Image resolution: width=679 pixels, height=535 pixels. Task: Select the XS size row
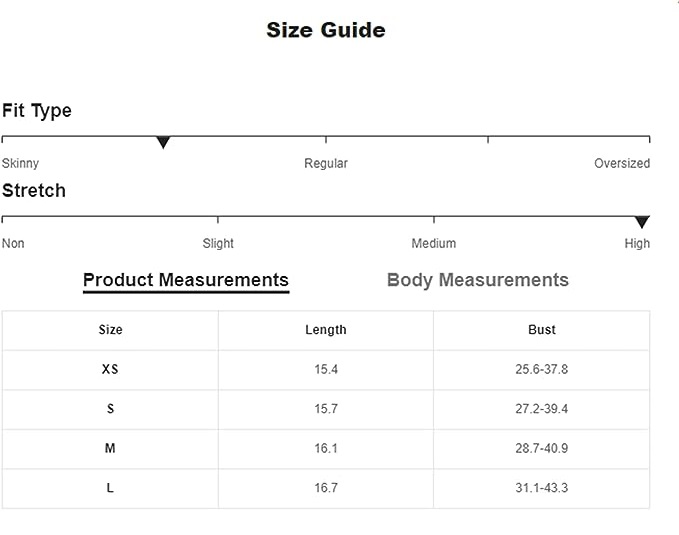click(x=110, y=369)
